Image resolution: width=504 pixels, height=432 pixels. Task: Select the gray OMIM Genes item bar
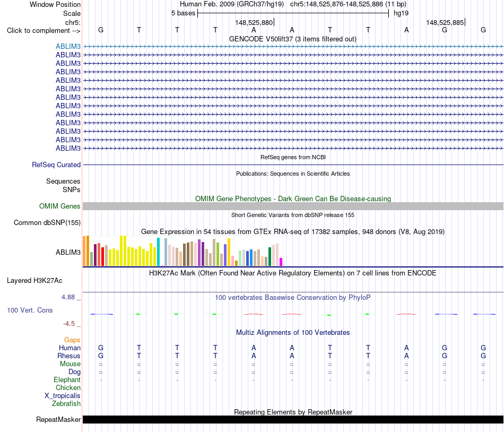[x=293, y=206]
